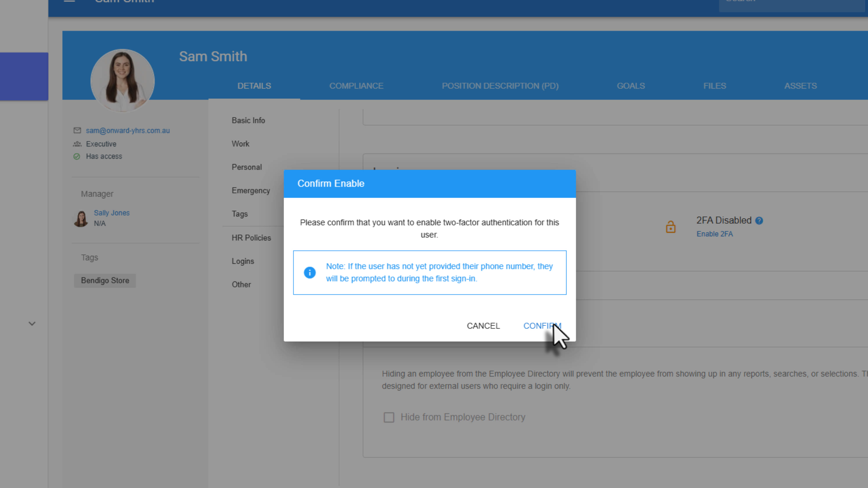The width and height of the screenshot is (868, 488).
Task: Click the Bendigo Store tag chip
Action: click(x=105, y=281)
